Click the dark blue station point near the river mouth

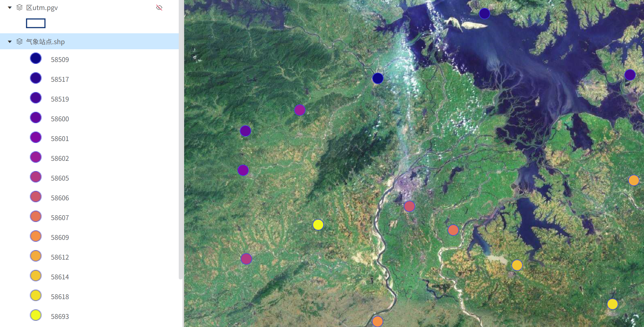[378, 79]
